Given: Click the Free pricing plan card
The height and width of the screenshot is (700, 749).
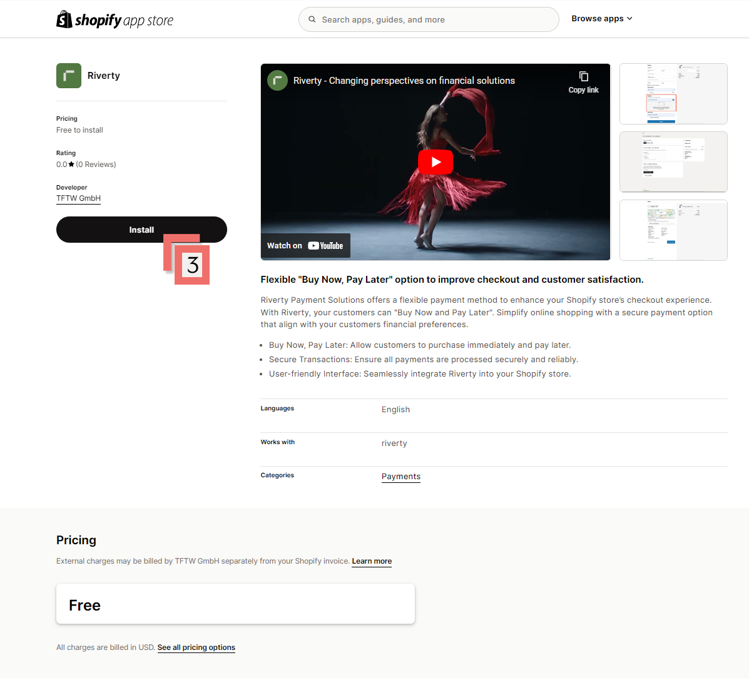Looking at the screenshot, I should click(235, 604).
